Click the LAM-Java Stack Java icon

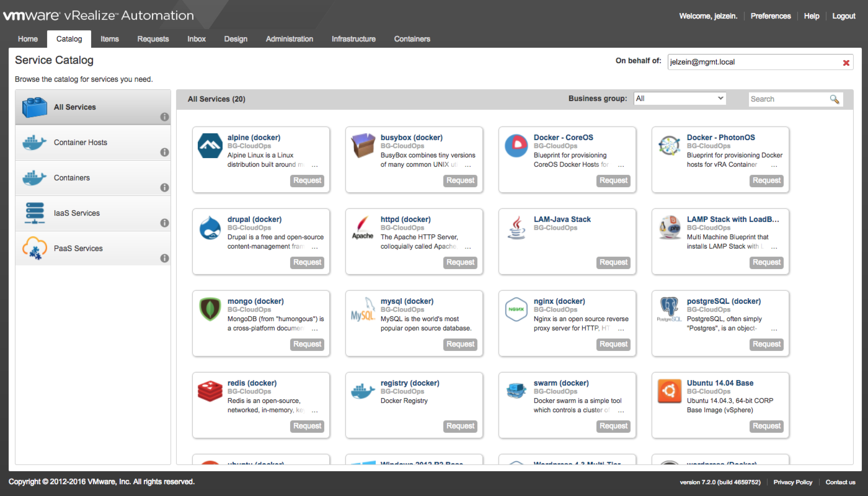pos(516,228)
